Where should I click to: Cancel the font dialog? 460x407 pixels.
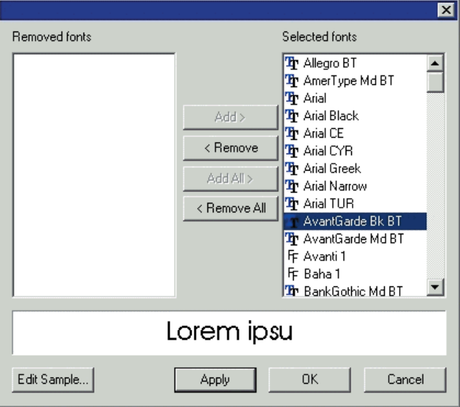click(405, 380)
